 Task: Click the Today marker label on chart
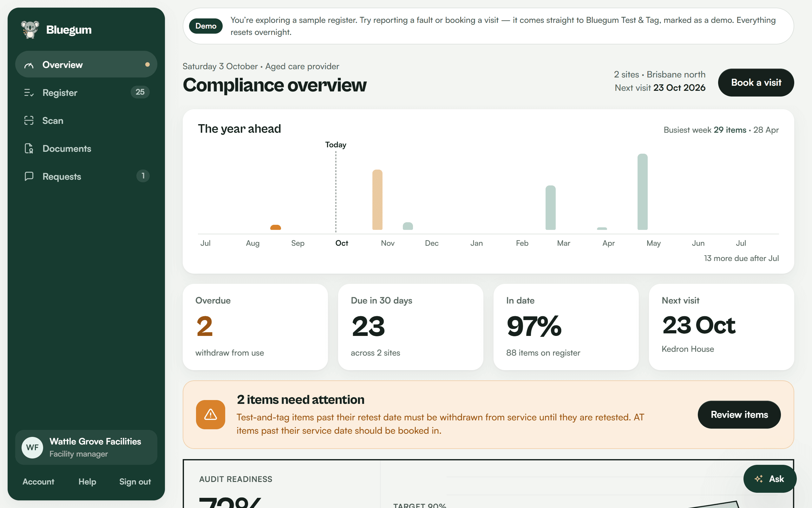pyautogui.click(x=336, y=145)
